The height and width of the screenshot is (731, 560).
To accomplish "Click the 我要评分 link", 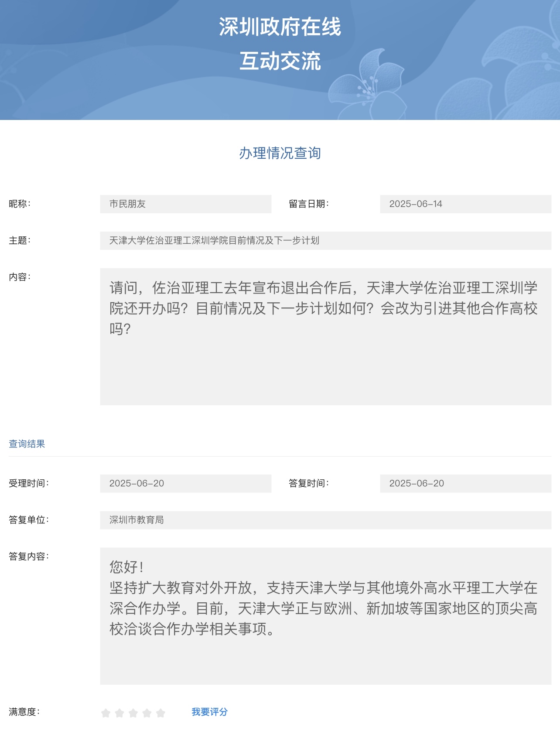I will (210, 712).
